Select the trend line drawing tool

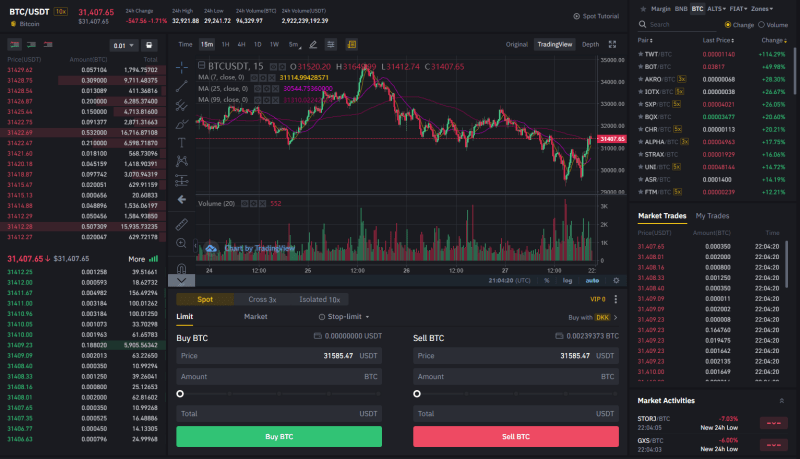[182, 87]
